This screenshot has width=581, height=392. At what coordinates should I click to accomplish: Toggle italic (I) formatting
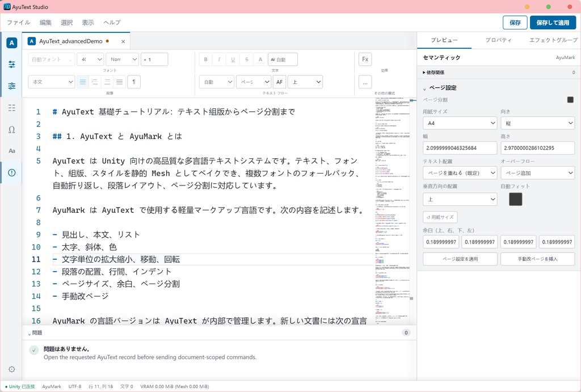pyautogui.click(x=220, y=59)
